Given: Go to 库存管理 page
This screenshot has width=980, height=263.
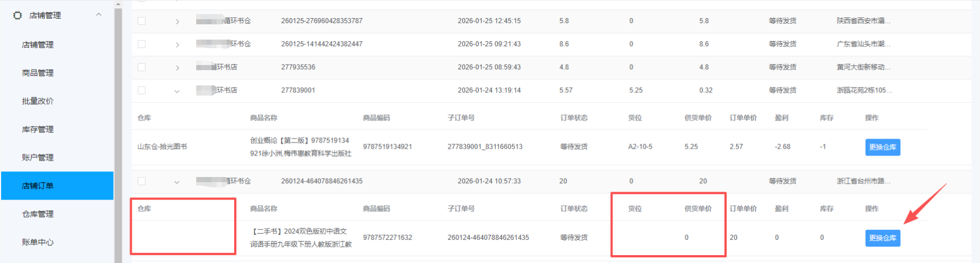Looking at the screenshot, I should click(38, 130).
